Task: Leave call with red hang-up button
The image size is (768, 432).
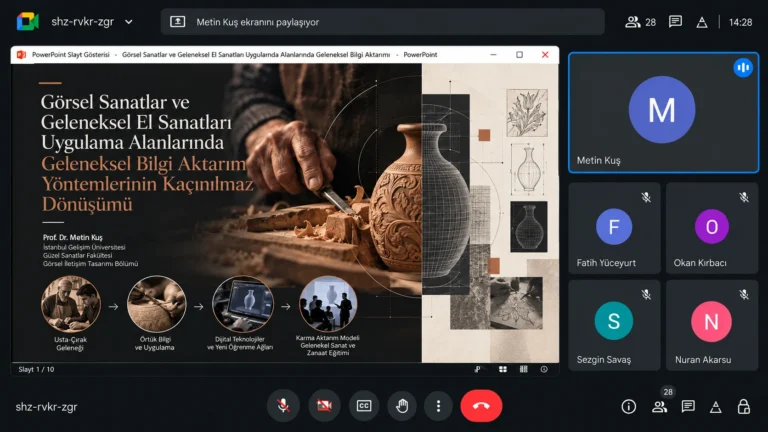Action: pos(481,406)
